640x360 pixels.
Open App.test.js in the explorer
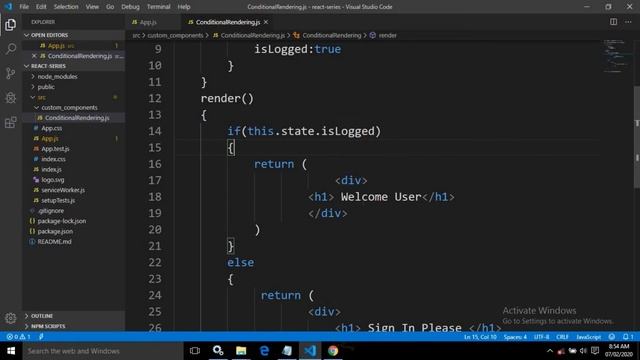pyautogui.click(x=55, y=149)
